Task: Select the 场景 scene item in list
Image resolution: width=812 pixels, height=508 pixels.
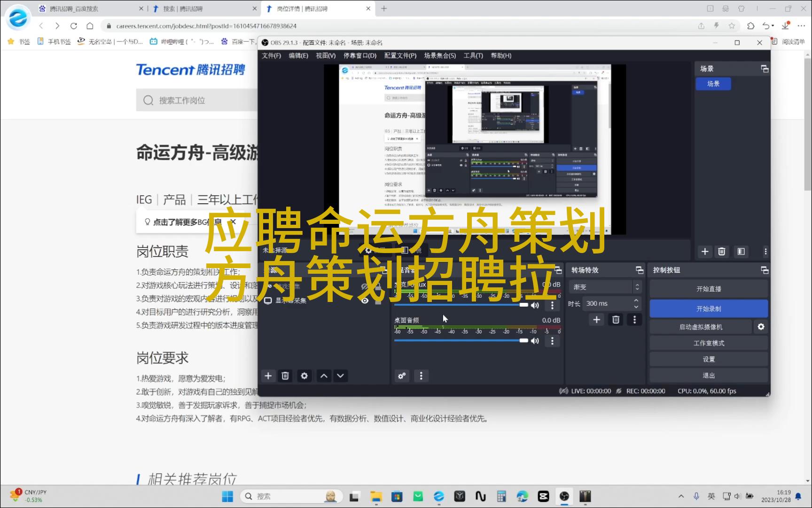Action: coord(713,84)
